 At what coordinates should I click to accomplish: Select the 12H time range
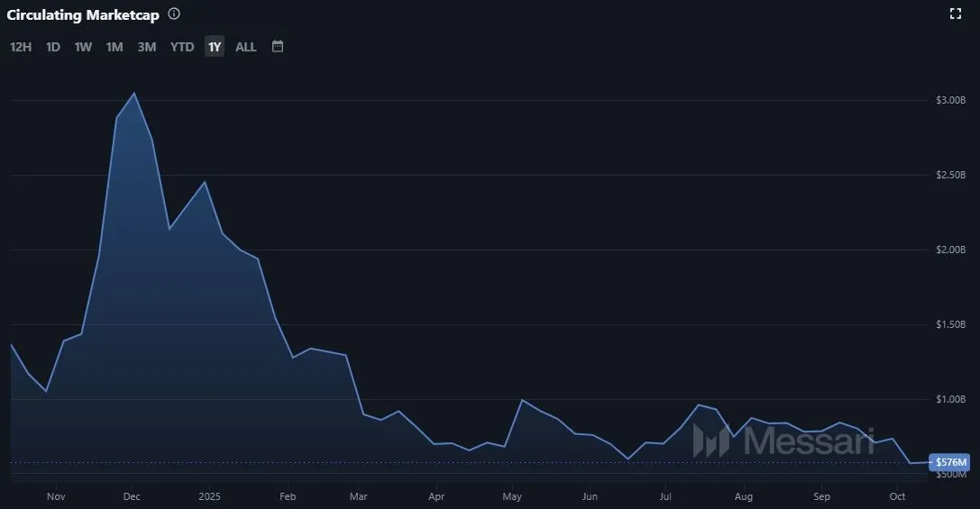pos(21,47)
